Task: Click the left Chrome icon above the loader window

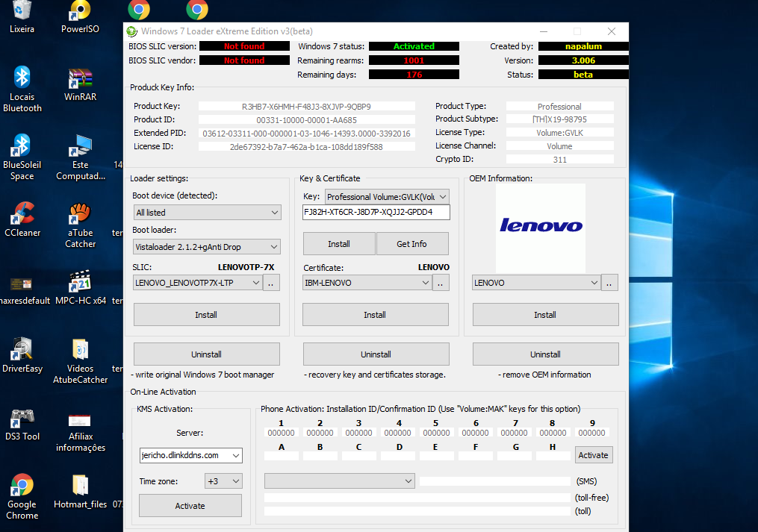Action: (x=139, y=9)
